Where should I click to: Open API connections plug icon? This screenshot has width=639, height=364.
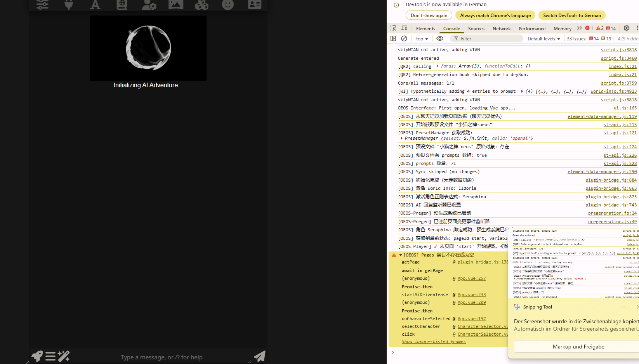coord(69,5)
